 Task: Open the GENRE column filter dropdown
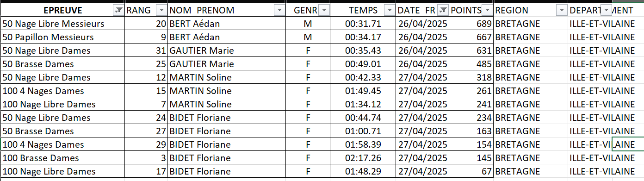(x=324, y=10)
